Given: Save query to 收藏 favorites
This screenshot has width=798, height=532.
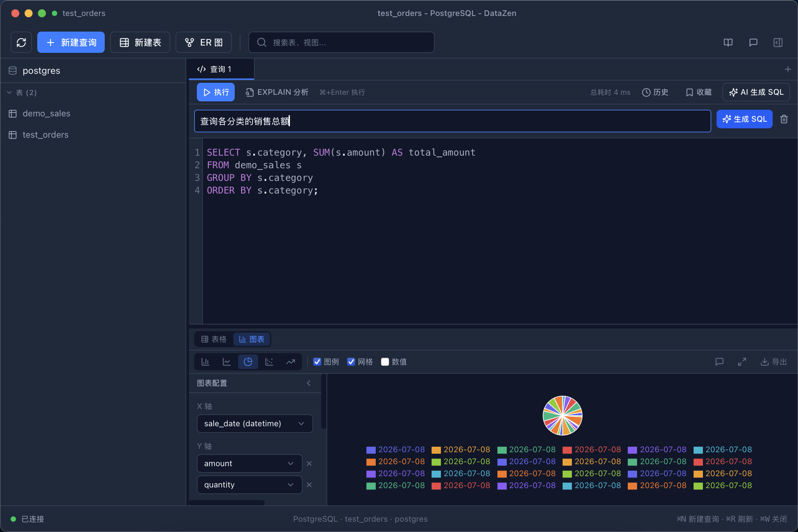Looking at the screenshot, I should (699, 92).
